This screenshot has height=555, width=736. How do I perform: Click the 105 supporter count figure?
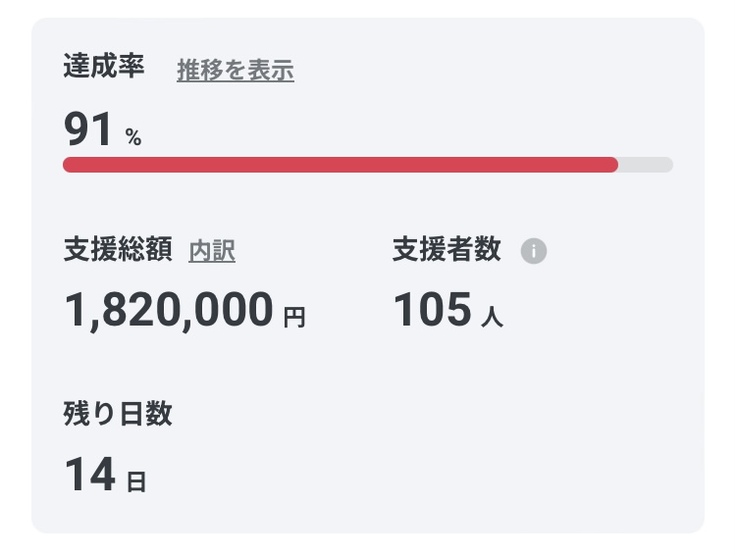[x=431, y=310]
